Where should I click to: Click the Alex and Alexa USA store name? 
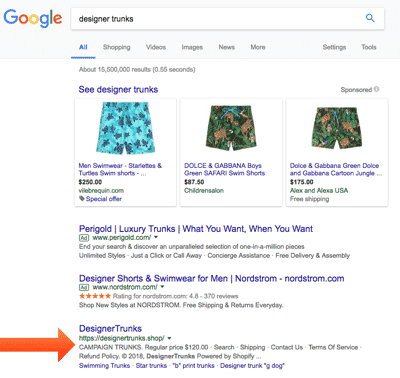coord(319,191)
